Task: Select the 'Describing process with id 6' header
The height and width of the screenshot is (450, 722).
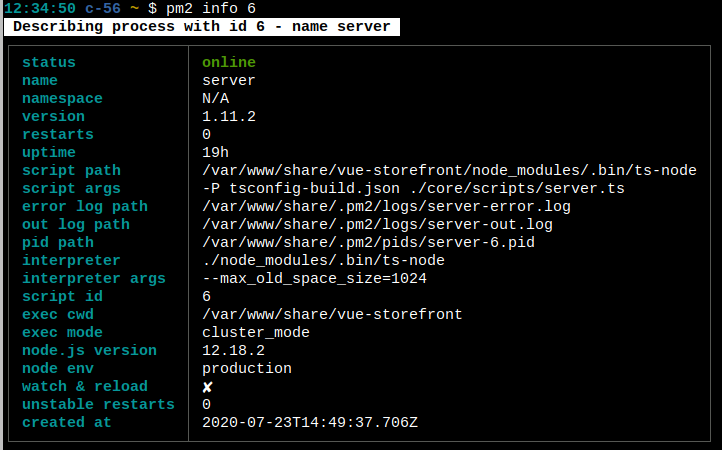Action: [202, 27]
